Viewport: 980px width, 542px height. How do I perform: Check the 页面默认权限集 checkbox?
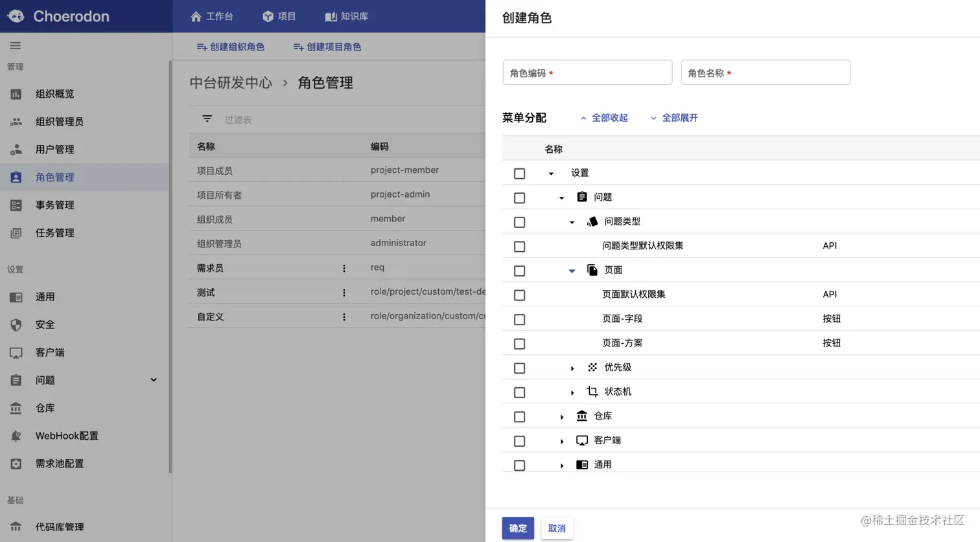pyautogui.click(x=519, y=295)
